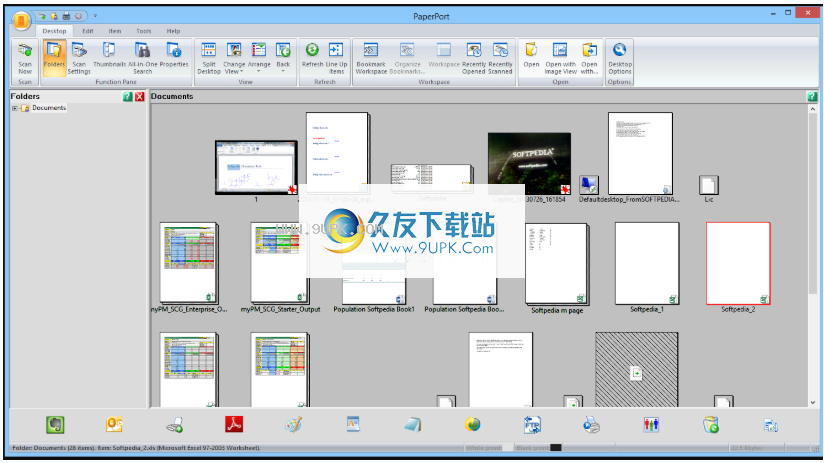Select the Lic file item
Image resolution: width=824 pixels, height=463 pixels.
point(708,186)
